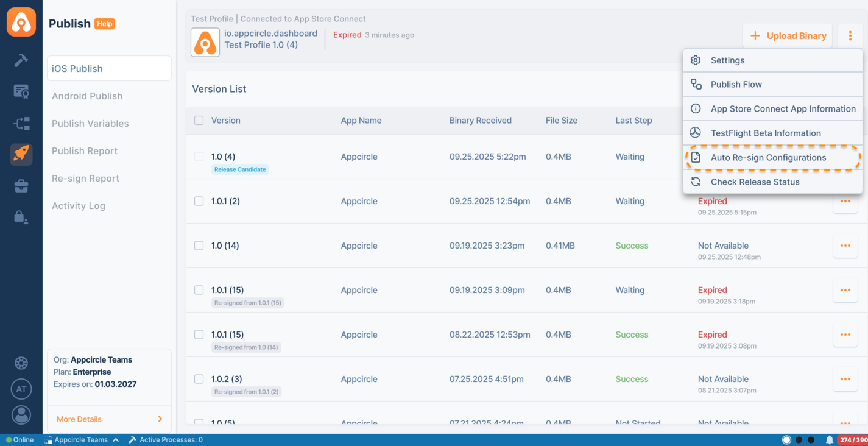Viewport: 868px width, 446px height.
Task: Check the box for version 1.0.1 (2)
Action: coord(199,201)
